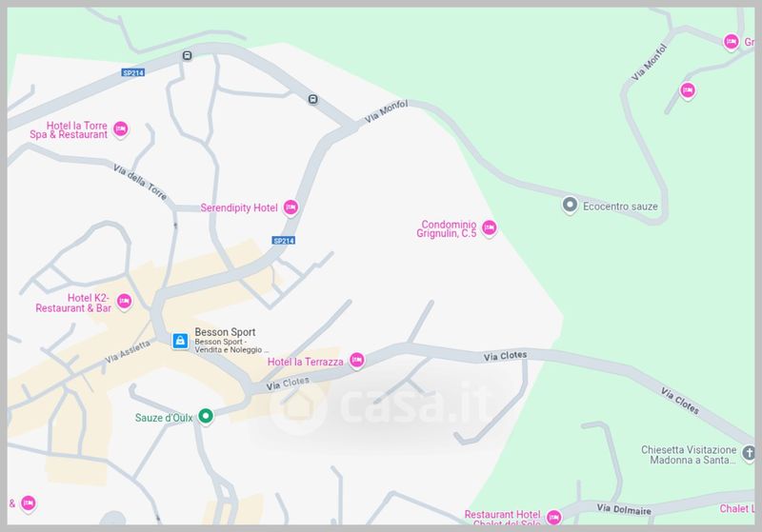Screen dimensions: 762x532
Task: Select the Serendipity Hotel marker icon
Action: 291,207
